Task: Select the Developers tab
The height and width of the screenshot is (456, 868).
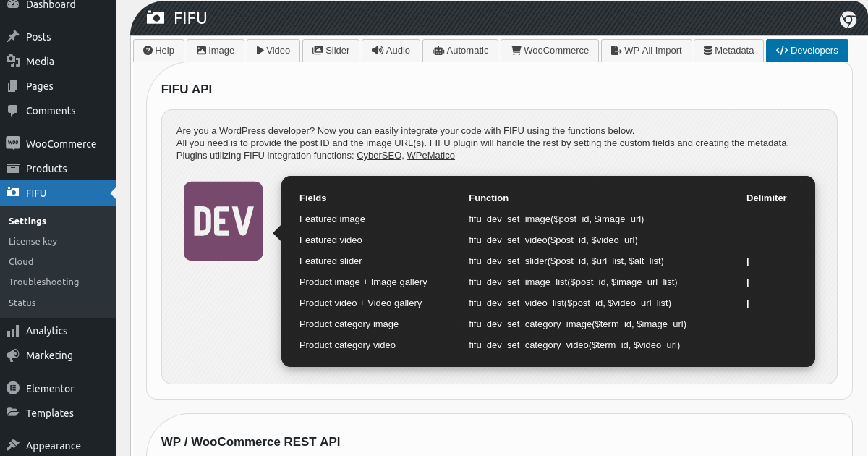Action: pos(807,51)
